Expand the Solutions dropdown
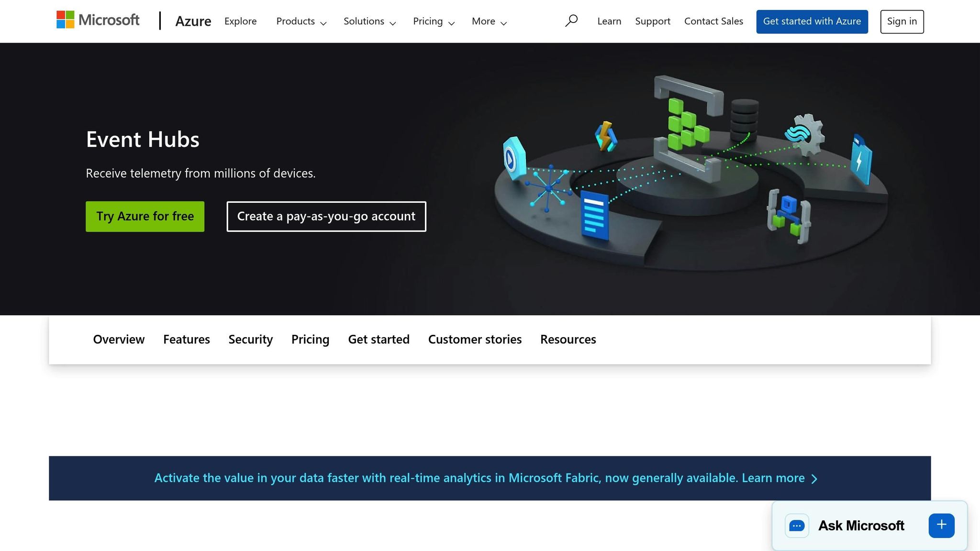The image size is (980, 551). (368, 21)
